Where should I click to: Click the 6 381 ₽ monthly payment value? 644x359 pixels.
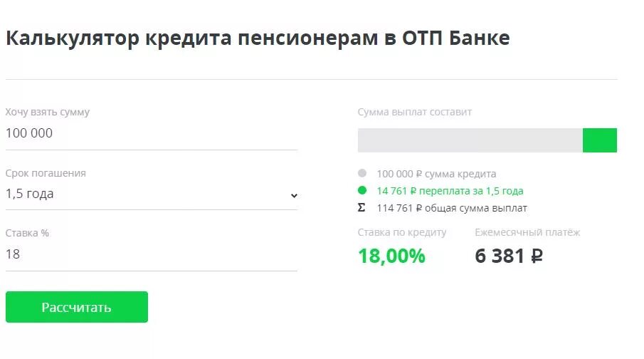pyautogui.click(x=509, y=256)
